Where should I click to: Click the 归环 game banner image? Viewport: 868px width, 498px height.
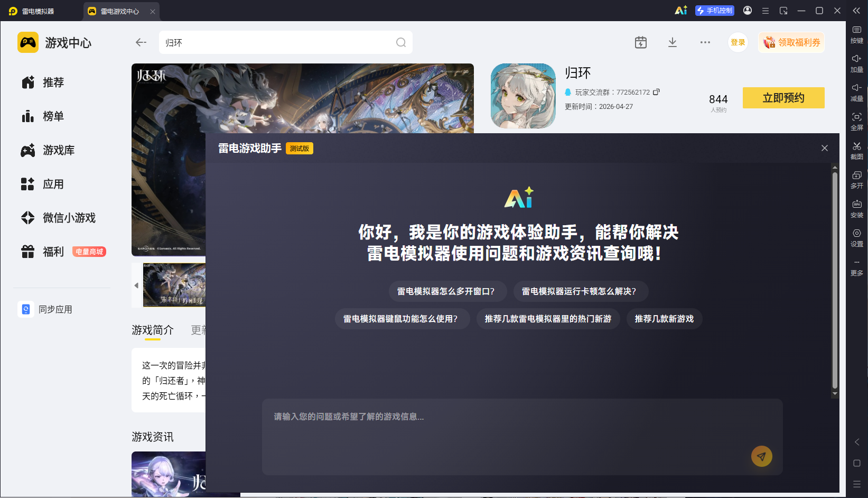(x=303, y=98)
